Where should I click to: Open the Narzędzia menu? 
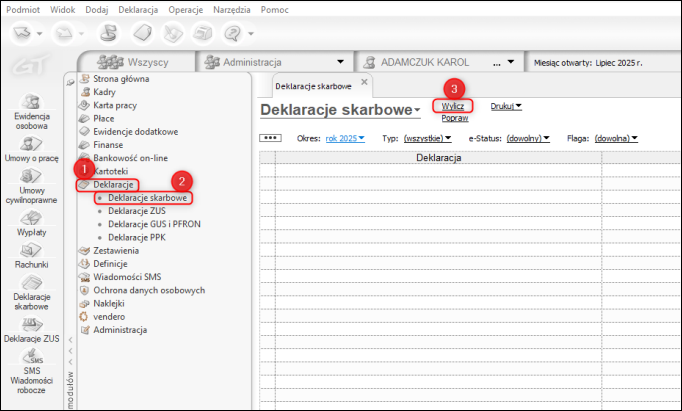click(x=232, y=10)
